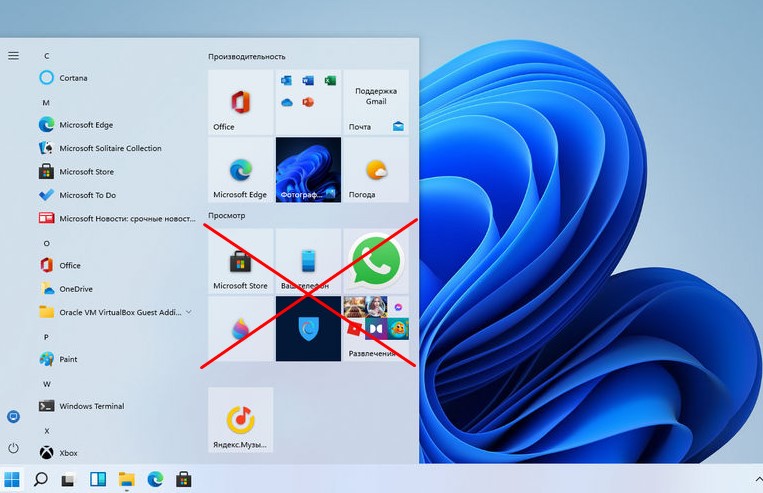The image size is (763, 493).
Task: Open Paint from the app list
Action: (x=117, y=359)
